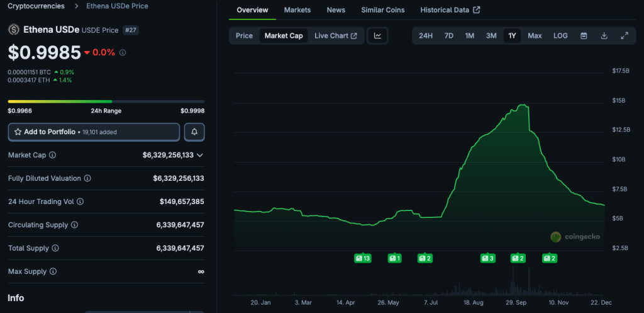Click the Circulating Supply info icon
Image resolution: width=644 pixels, height=313 pixels.
point(74,225)
